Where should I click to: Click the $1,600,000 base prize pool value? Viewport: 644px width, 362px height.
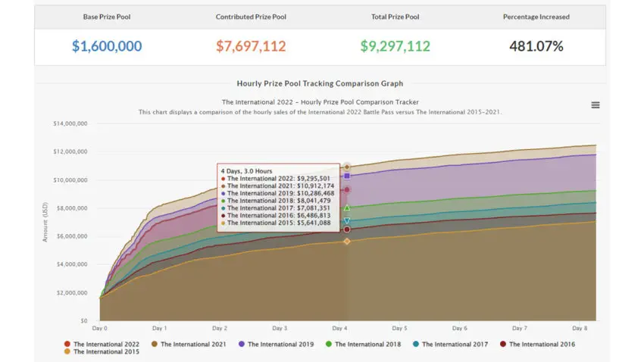tap(107, 46)
